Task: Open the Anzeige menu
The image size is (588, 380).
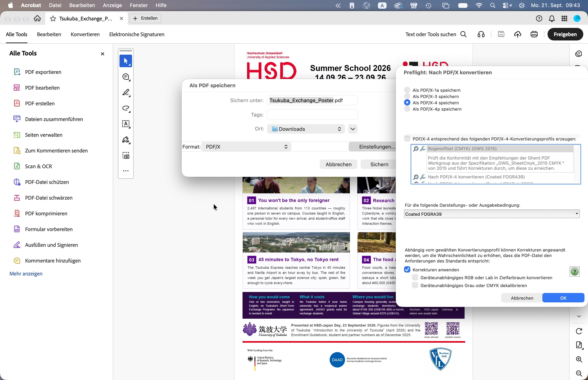Action: click(x=112, y=5)
